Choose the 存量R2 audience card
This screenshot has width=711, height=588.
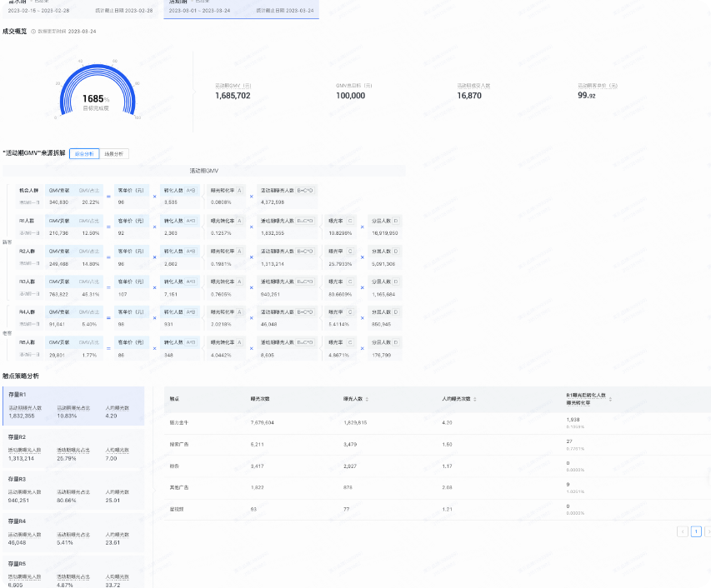(x=73, y=447)
